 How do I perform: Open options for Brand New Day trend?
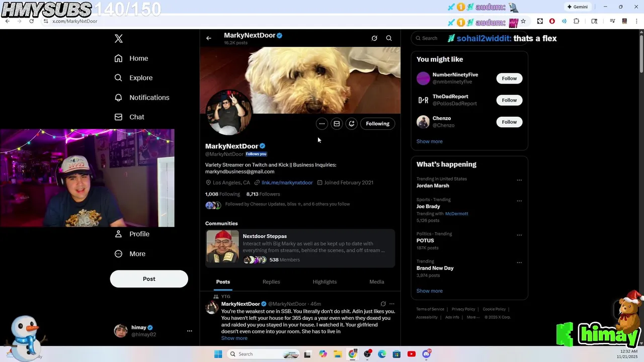[519, 262]
